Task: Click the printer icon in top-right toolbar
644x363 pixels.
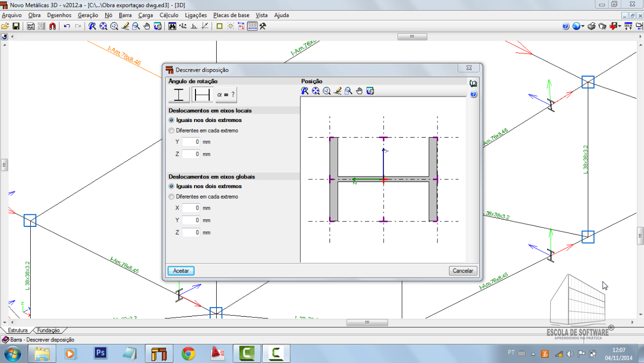Action: point(592,26)
